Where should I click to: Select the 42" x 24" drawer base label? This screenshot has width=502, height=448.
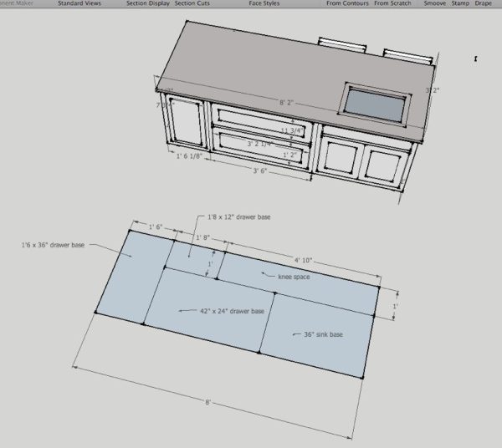(x=233, y=311)
